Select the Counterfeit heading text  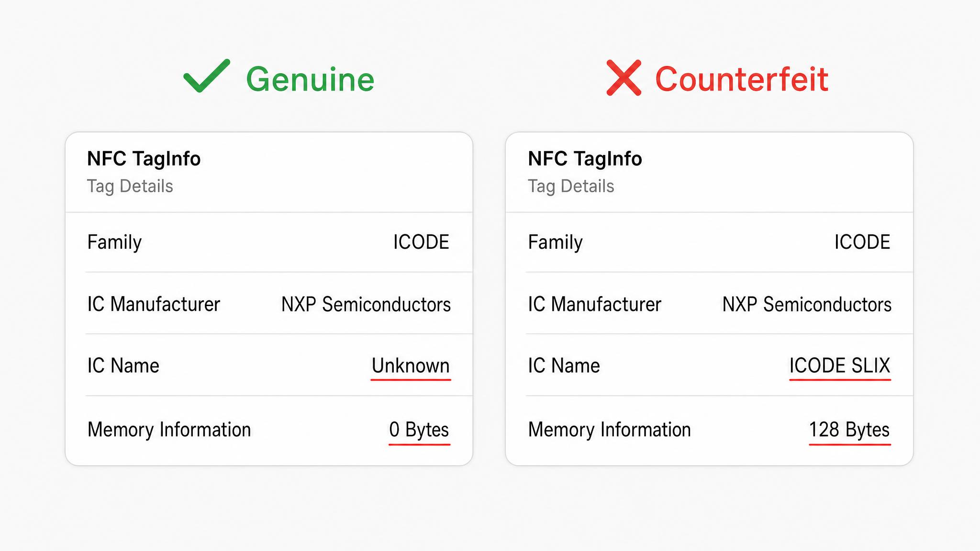click(742, 79)
